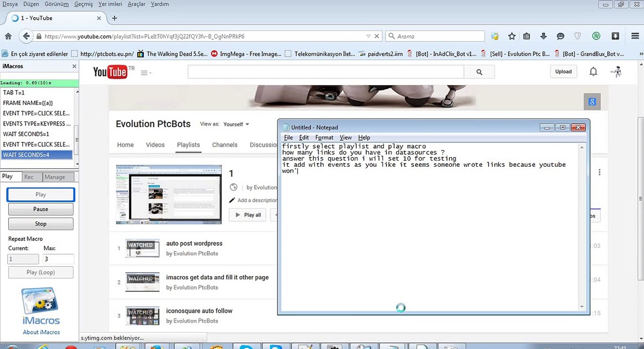This screenshot has width=644, height=349.
Task: Click the iMacros Play (Loop) button
Action: [41, 272]
